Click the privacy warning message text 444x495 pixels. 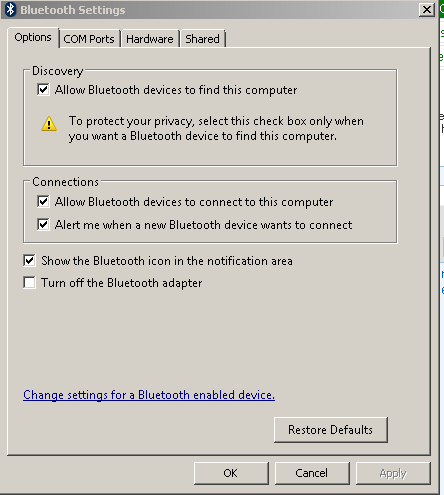pos(216,129)
